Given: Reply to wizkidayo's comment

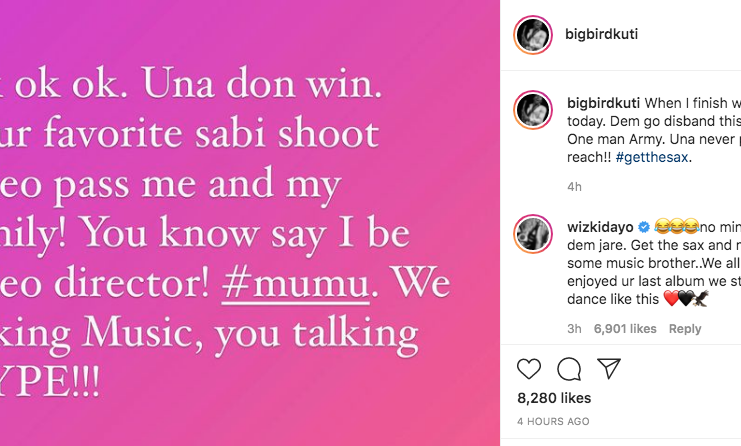Looking at the screenshot, I should coord(685,328).
